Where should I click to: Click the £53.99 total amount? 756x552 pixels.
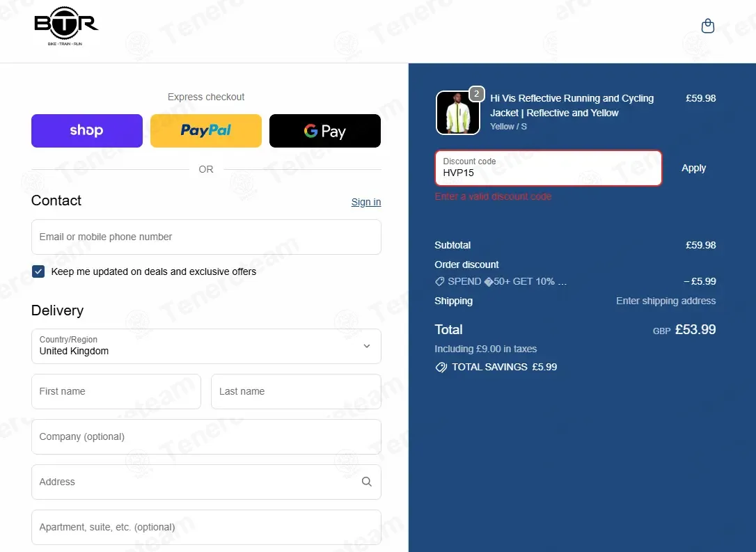[x=695, y=330]
